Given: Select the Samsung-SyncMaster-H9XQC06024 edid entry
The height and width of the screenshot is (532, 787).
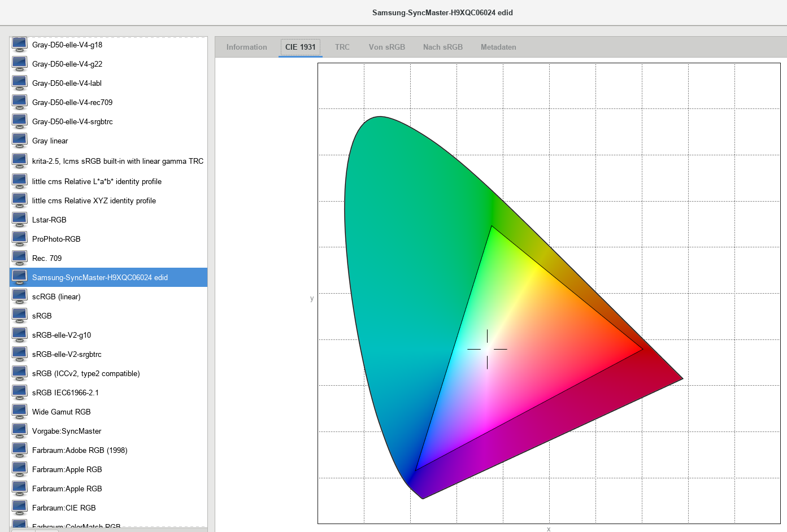Looking at the screenshot, I should [x=108, y=277].
